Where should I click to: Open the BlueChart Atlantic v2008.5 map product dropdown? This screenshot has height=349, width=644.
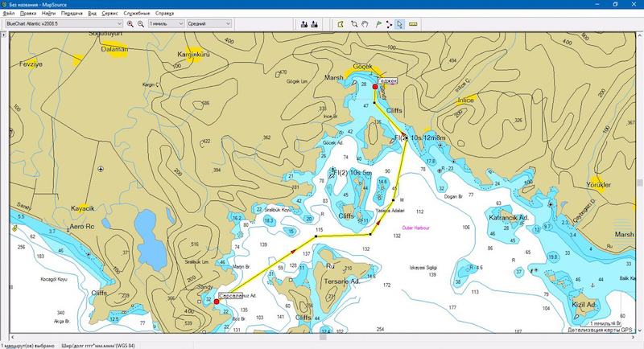click(64, 24)
